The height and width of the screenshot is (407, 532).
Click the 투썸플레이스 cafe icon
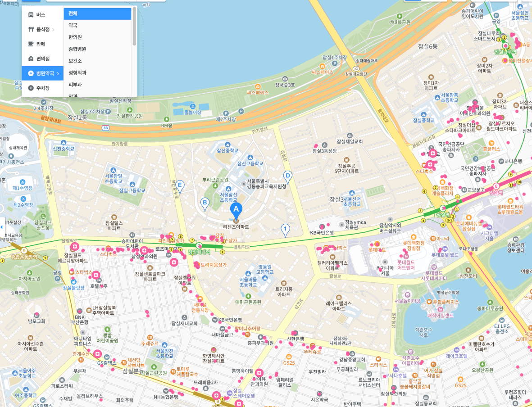tap(429, 302)
